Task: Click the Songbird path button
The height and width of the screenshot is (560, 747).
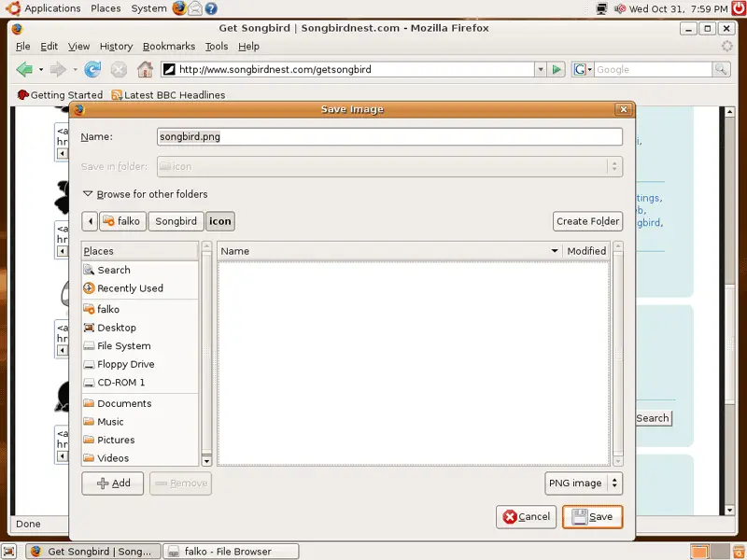Action: [x=176, y=221]
